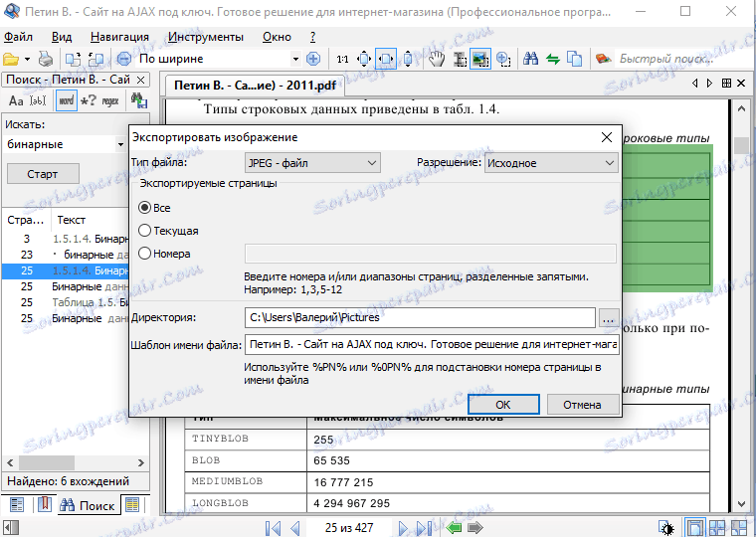
Task: Expand the 'Разрешение' resolution dropdown
Action: (550, 163)
